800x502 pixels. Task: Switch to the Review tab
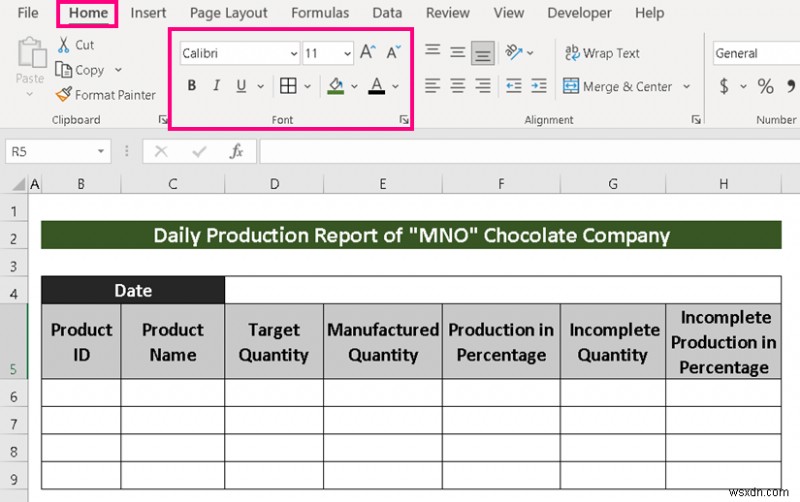click(447, 13)
